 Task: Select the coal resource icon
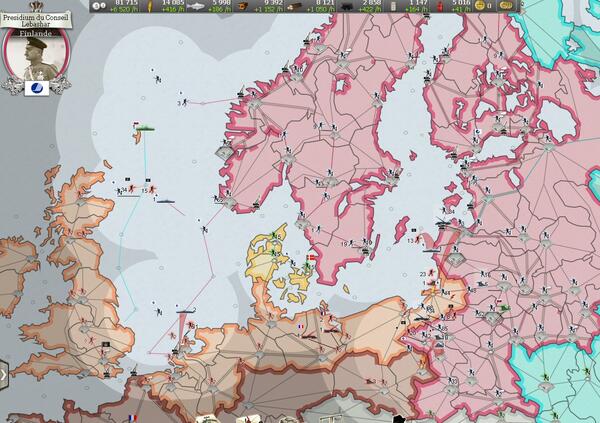click(x=346, y=6)
